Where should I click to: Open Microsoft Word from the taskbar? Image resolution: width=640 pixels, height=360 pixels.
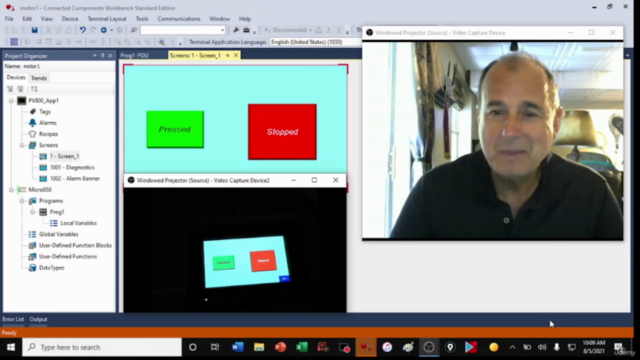tap(238, 347)
